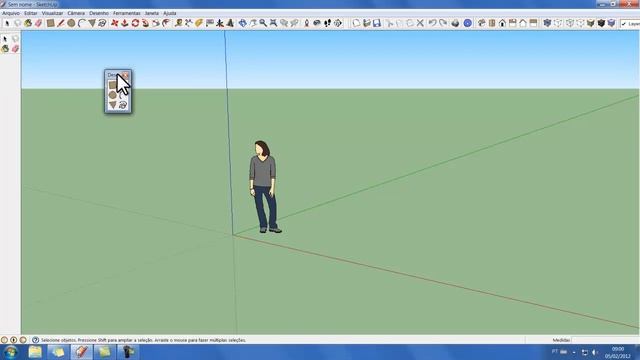640x360 pixels.
Task: Select the 3D Text tool
Action: 230,23
